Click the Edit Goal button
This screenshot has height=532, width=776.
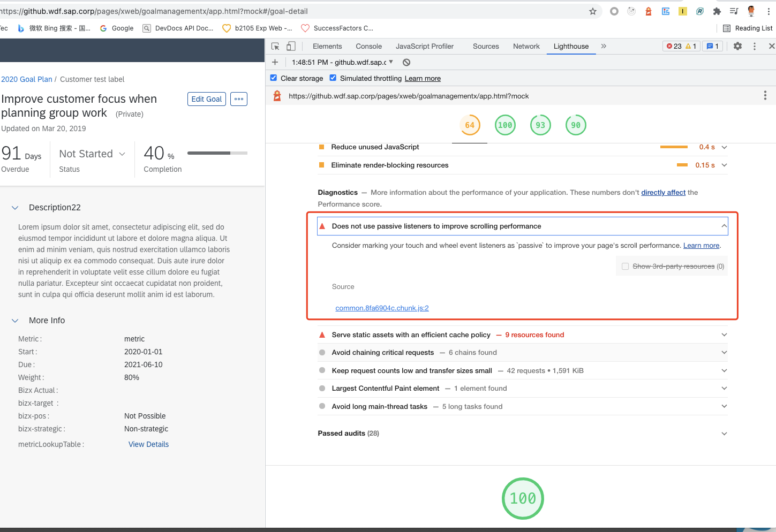click(x=207, y=99)
